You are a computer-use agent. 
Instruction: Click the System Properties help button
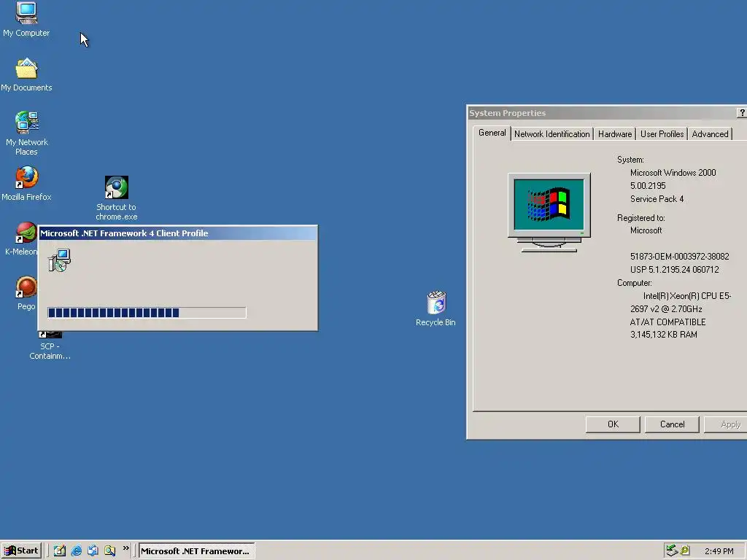[742, 113]
